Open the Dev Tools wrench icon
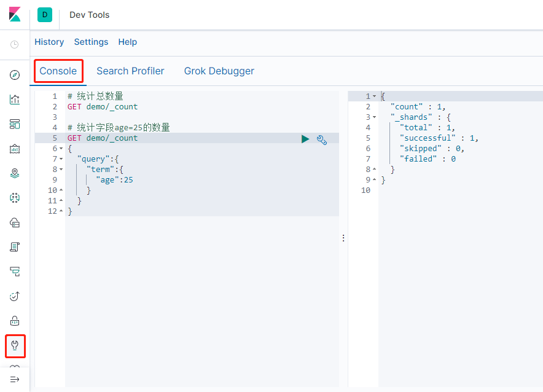 coord(15,345)
